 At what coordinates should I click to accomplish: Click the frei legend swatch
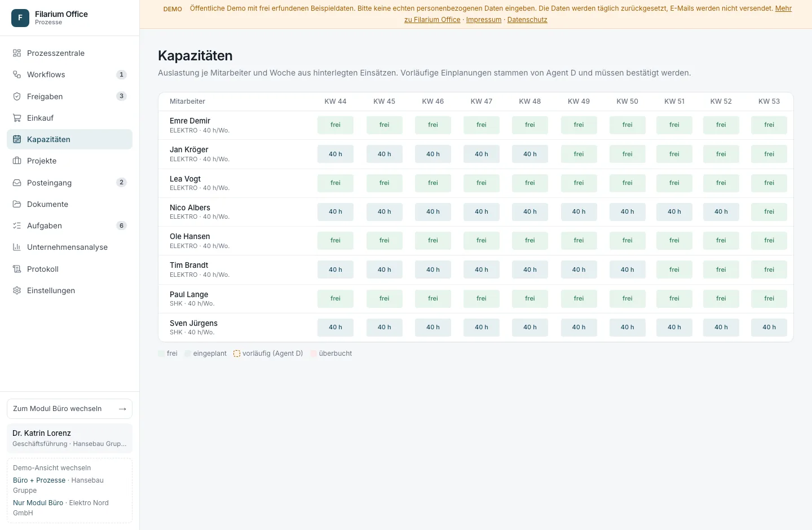[x=161, y=354]
